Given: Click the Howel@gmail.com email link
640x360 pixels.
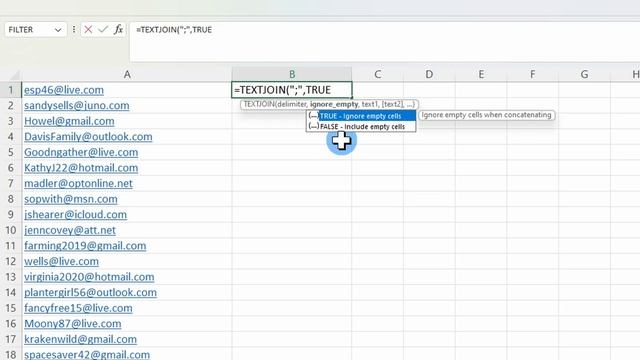Looking at the screenshot, I should [69, 121].
